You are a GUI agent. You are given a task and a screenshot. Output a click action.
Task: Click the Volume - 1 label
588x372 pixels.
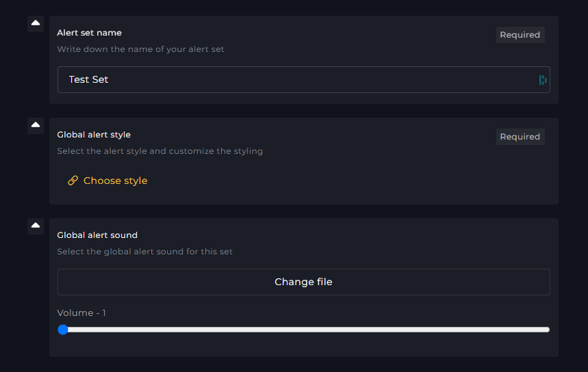[81, 313]
